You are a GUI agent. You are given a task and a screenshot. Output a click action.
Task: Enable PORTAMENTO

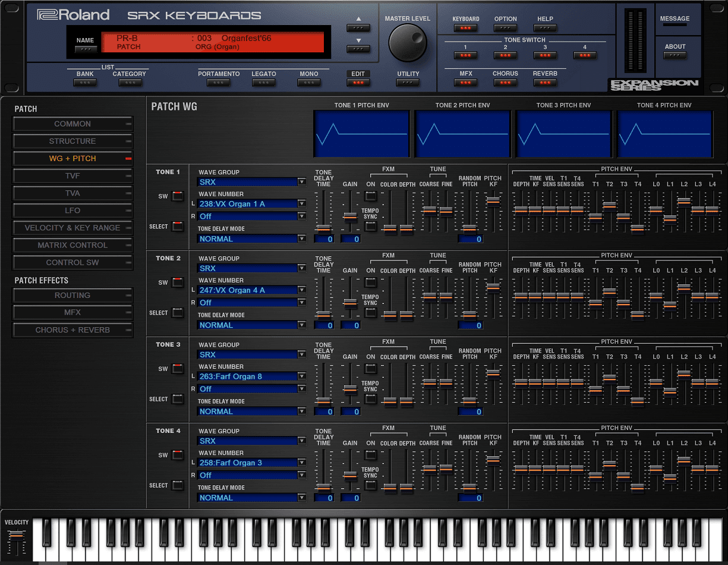pos(219,83)
